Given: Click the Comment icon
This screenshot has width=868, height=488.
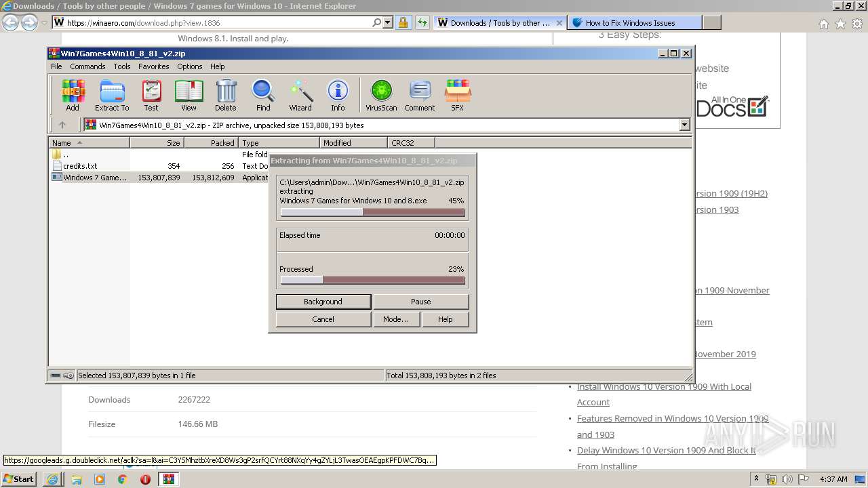Looking at the screenshot, I should (420, 95).
